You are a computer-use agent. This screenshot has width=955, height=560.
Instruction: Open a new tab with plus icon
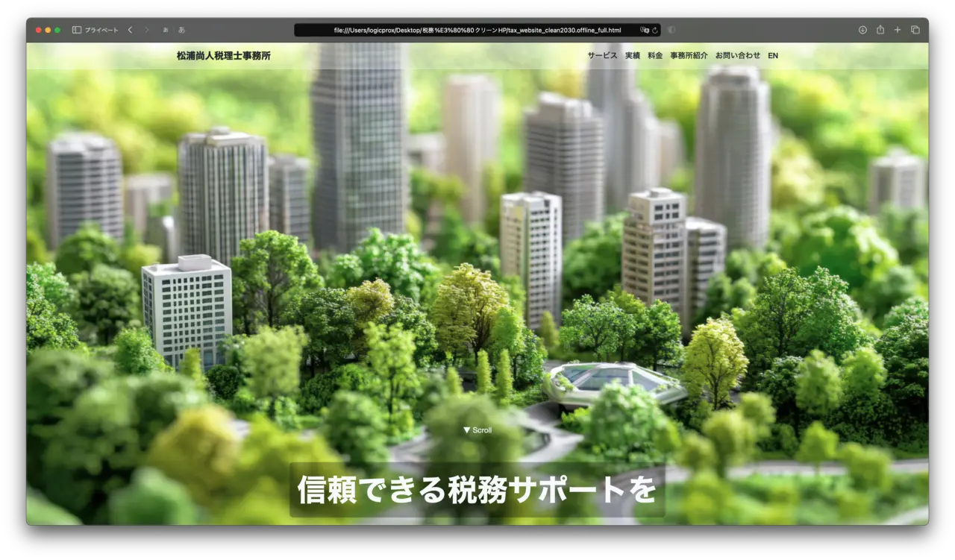tap(898, 30)
